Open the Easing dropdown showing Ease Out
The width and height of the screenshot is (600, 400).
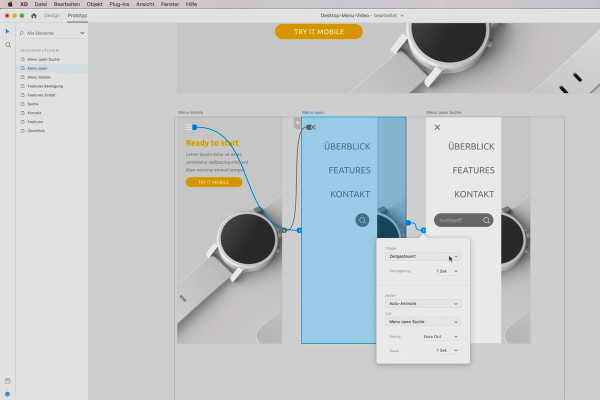coord(440,337)
